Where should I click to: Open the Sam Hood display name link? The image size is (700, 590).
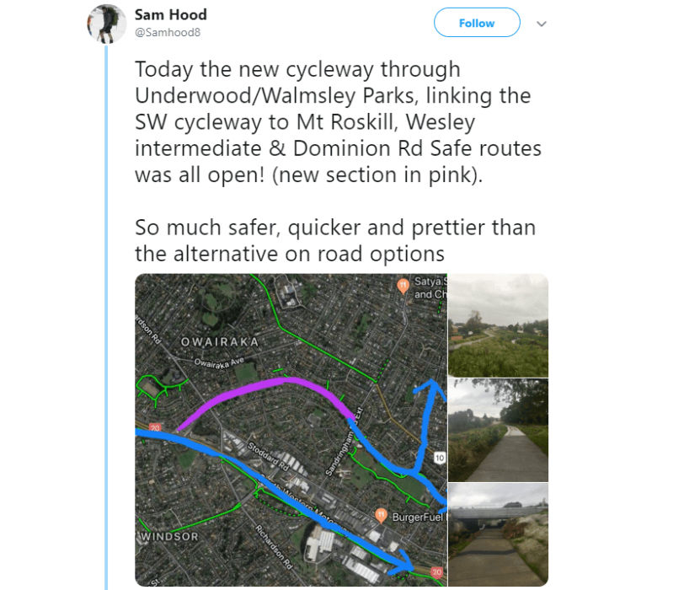[x=170, y=15]
